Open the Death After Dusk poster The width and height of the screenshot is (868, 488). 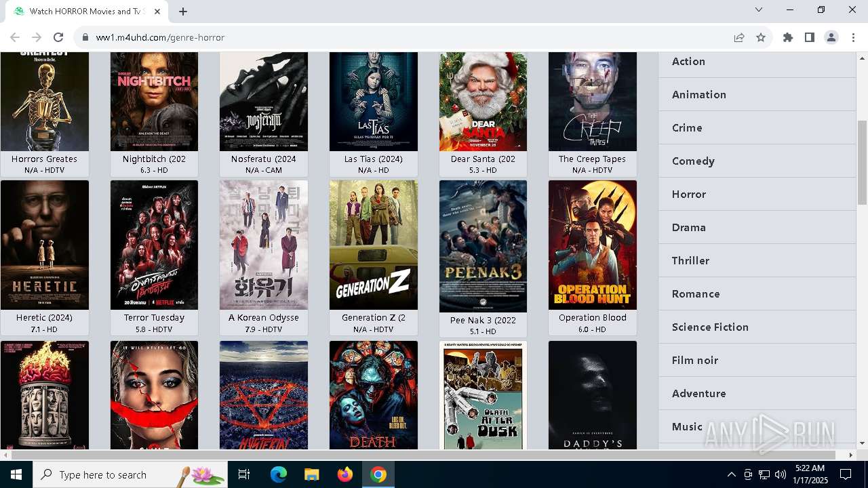483,395
